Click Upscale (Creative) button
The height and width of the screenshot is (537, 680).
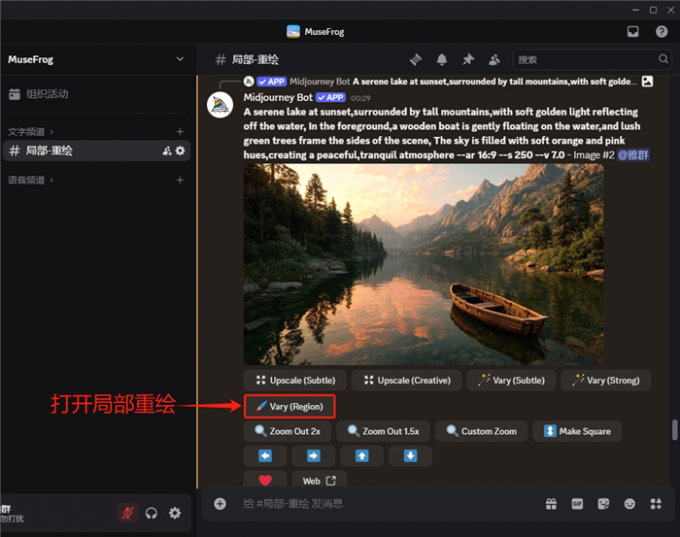point(407,380)
